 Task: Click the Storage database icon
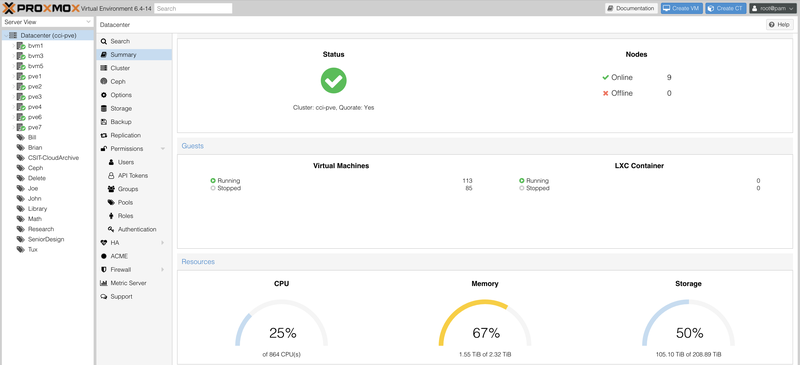(104, 109)
